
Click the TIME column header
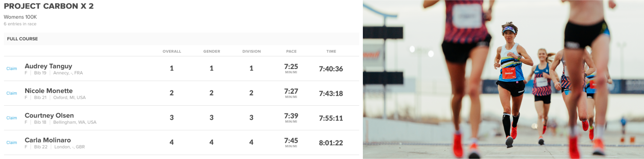[x=331, y=51]
